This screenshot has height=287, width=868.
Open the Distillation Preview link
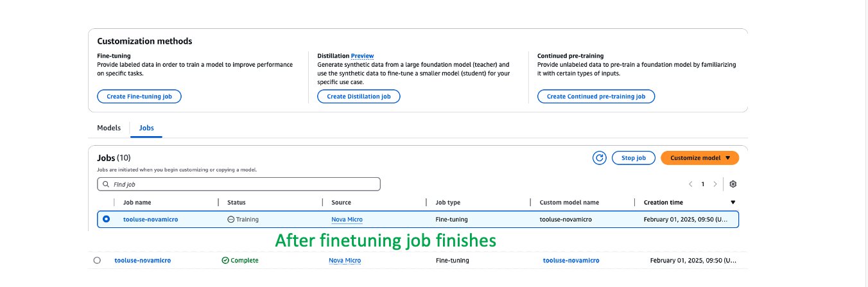pos(362,56)
